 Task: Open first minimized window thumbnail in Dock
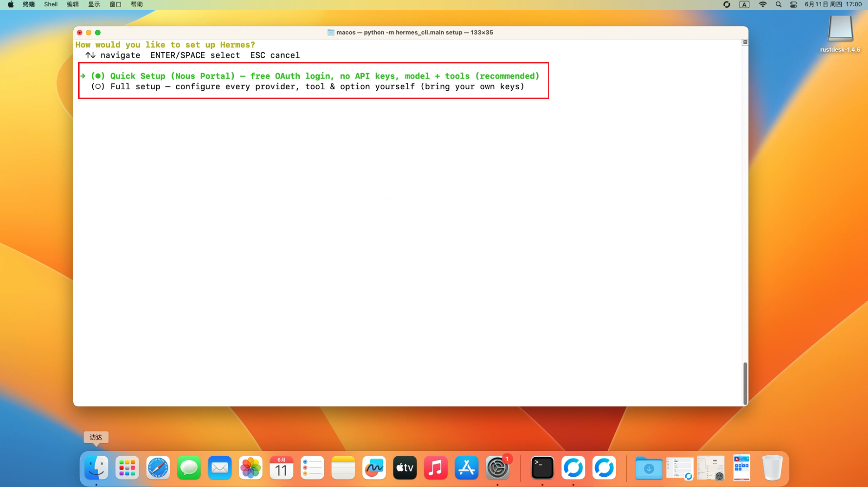pyautogui.click(x=680, y=468)
